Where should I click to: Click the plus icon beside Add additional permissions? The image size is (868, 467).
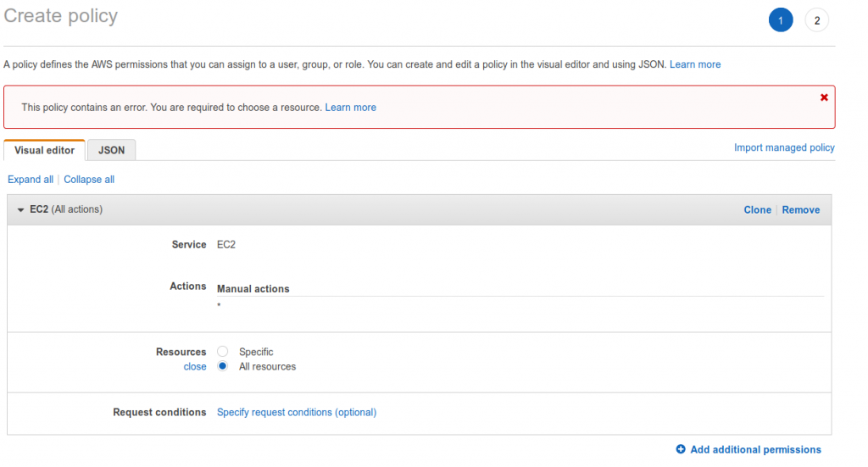click(x=681, y=449)
